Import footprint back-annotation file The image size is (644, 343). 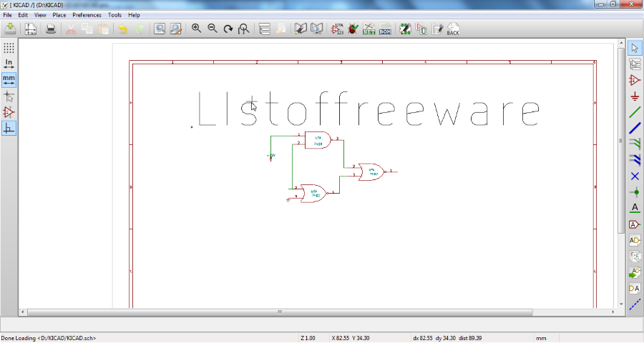(x=453, y=29)
